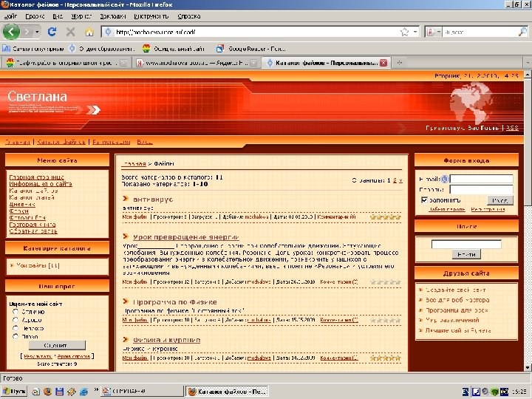Open Архив опросов link
The image size is (532, 399).
click(x=74, y=357)
